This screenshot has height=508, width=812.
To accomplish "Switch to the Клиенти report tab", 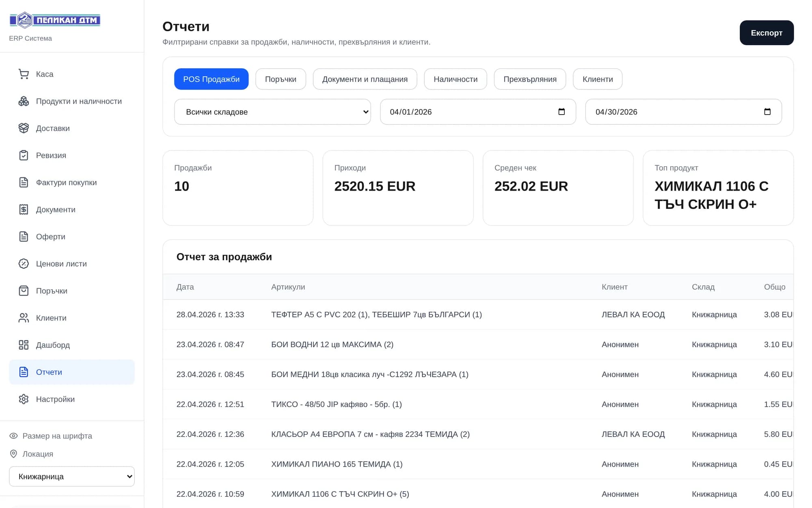I will [598, 79].
